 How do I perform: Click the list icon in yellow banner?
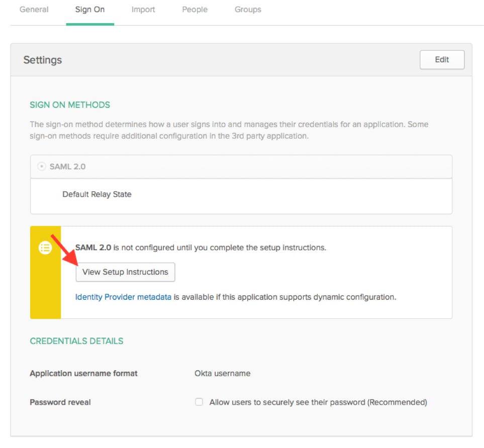pos(45,248)
